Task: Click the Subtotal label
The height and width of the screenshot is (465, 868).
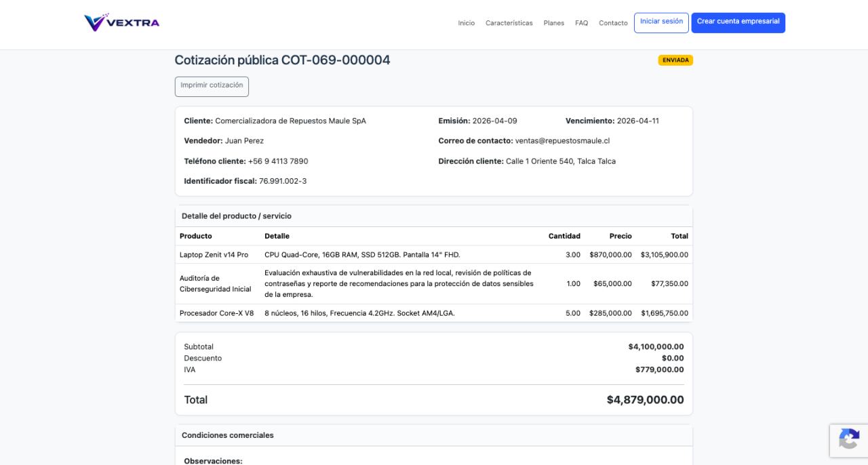Action: [x=199, y=346]
